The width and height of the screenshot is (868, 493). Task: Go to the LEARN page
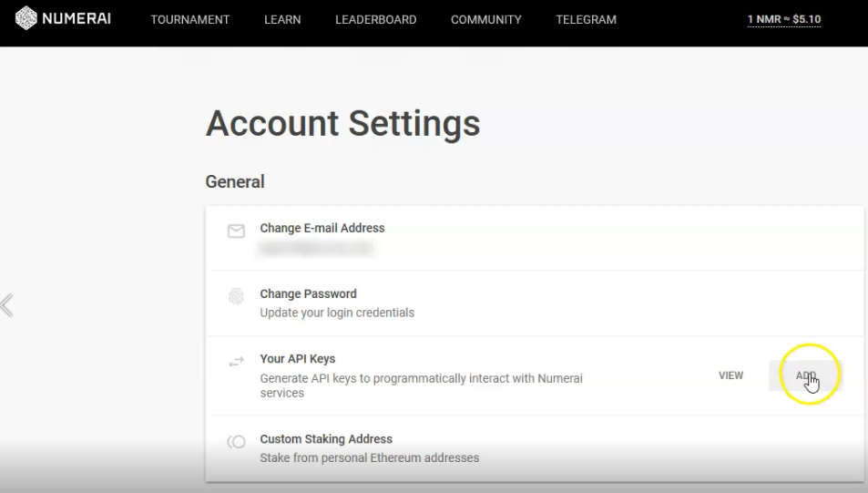282,19
